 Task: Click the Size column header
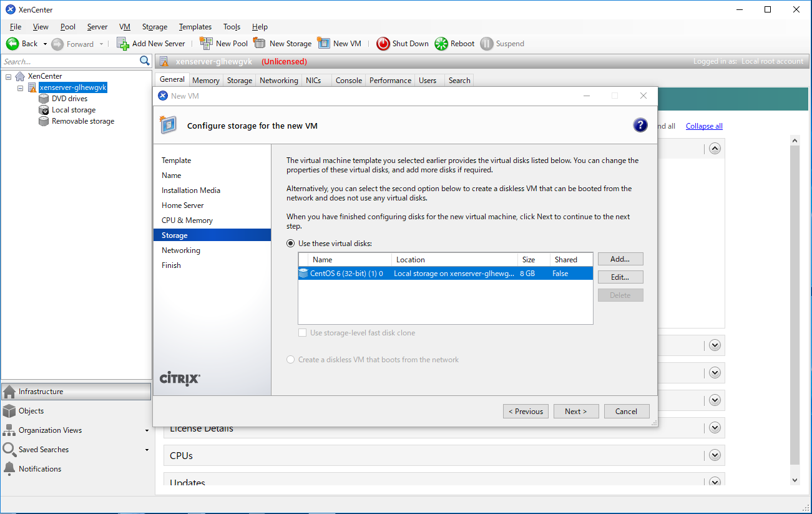(x=534, y=259)
